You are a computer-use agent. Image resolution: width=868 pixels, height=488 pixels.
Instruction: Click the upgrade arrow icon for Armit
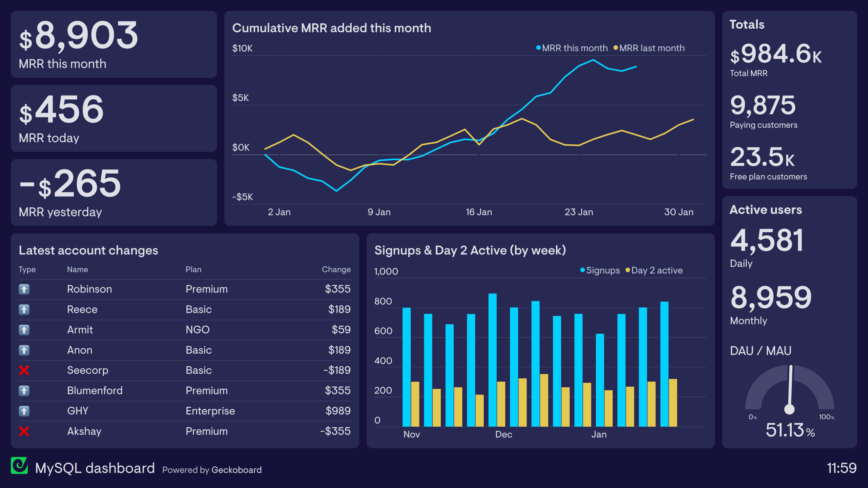point(24,330)
